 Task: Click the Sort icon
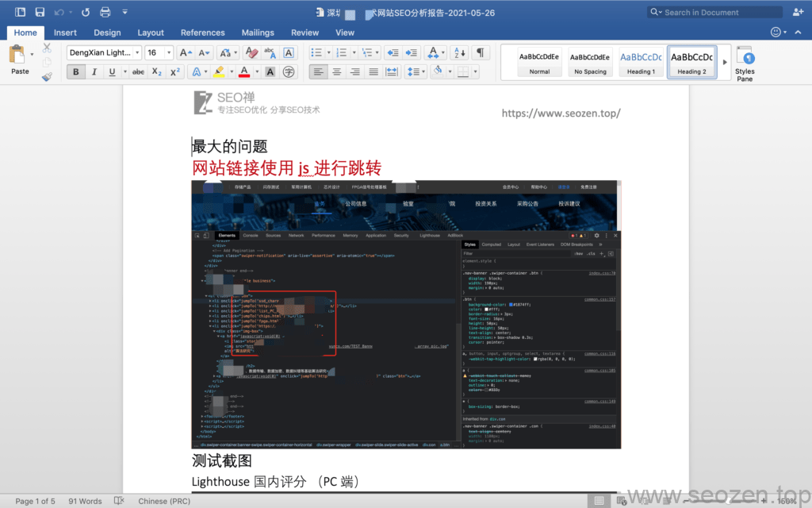point(459,53)
